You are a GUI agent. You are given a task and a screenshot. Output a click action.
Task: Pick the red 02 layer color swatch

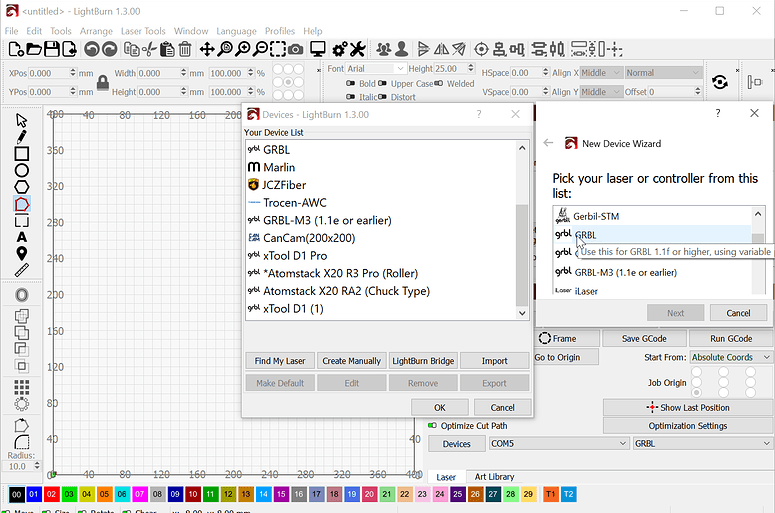[51, 494]
